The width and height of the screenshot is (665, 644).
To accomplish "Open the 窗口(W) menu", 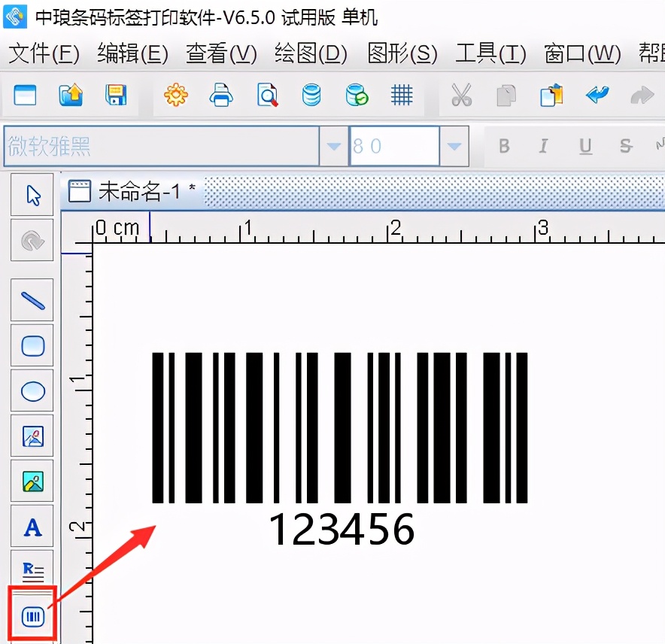I will pos(583,53).
